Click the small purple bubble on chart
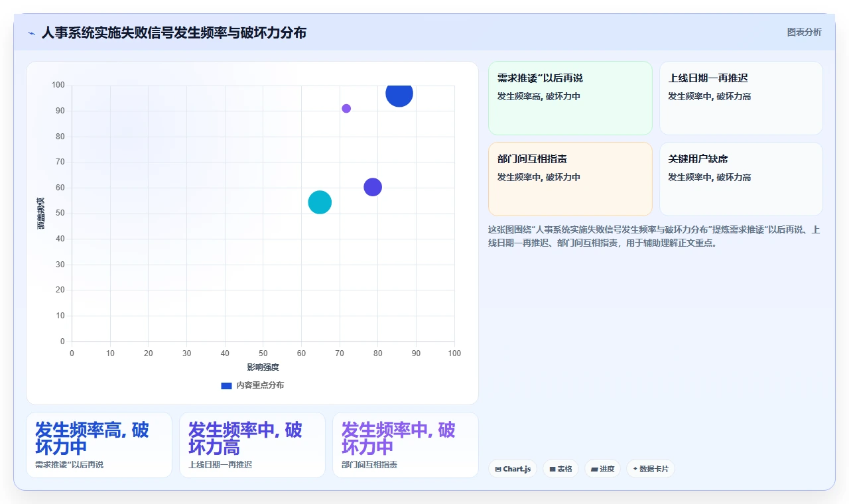Screen dimensions: 849x504 346,109
